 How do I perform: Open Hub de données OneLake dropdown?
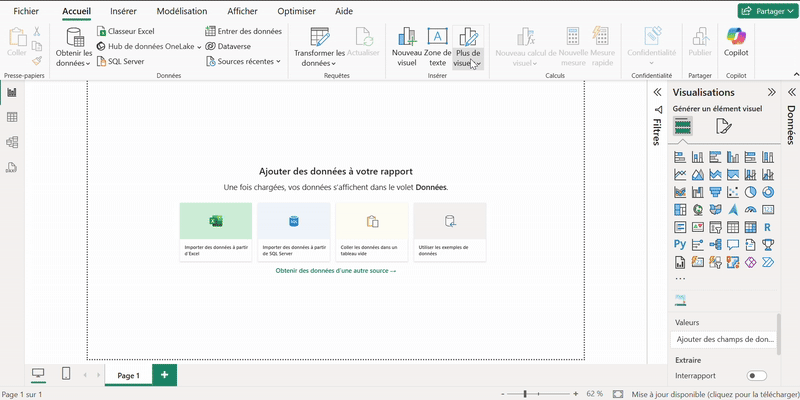(148, 46)
